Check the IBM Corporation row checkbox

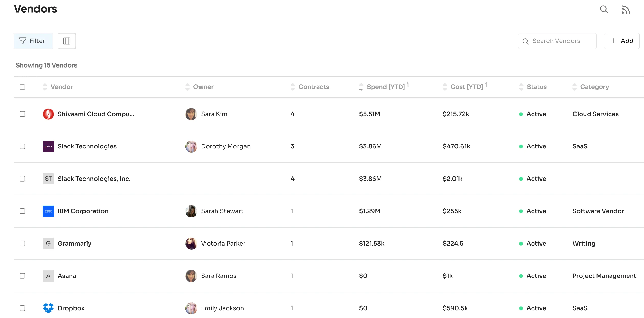(22, 211)
